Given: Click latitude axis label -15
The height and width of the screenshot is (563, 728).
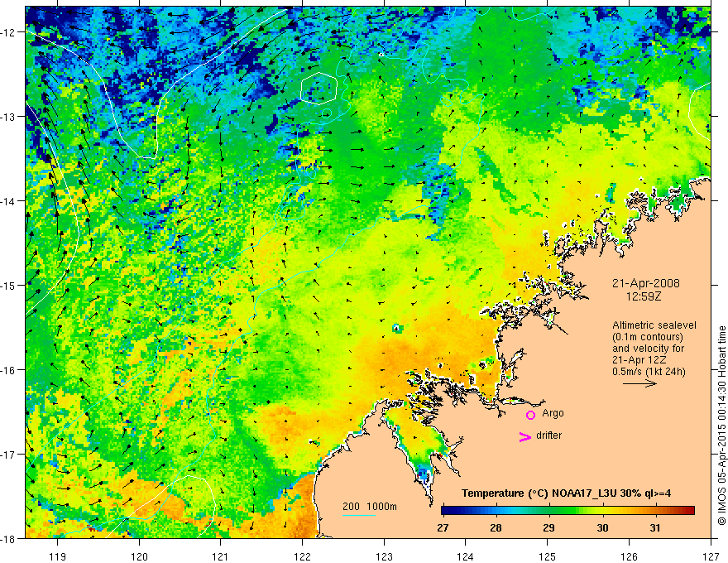Looking at the screenshot, I should click(8, 285).
